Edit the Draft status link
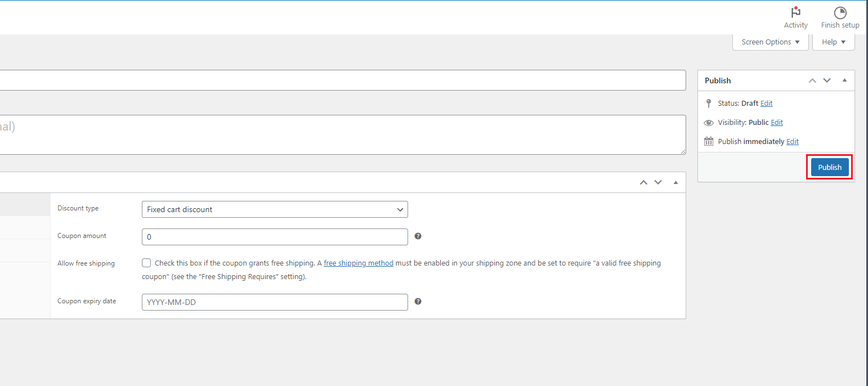 [766, 104]
